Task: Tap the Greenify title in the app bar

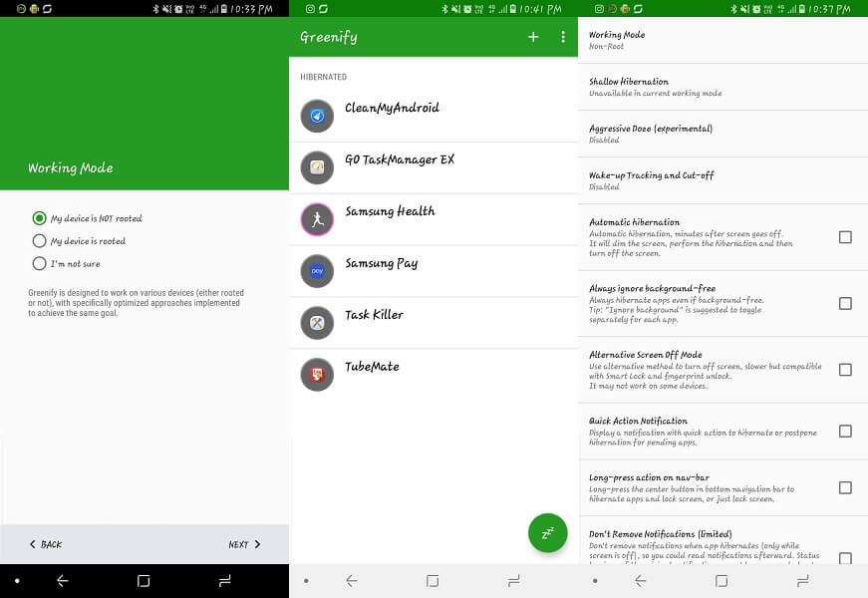Action: point(328,37)
